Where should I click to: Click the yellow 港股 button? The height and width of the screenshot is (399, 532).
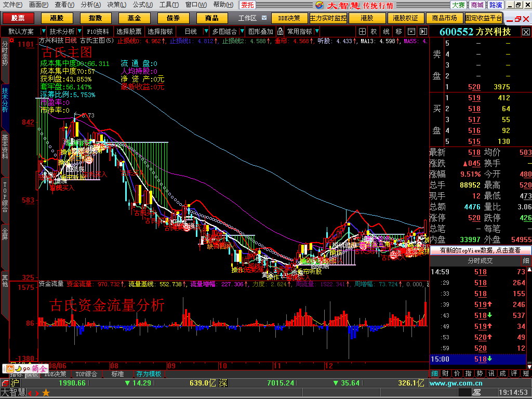[x=57, y=18]
